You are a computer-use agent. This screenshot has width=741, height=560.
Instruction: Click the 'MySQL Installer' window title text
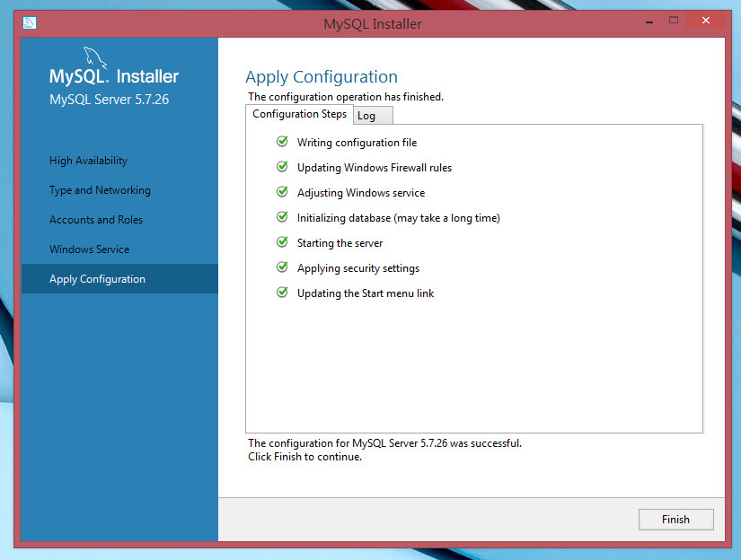point(373,24)
